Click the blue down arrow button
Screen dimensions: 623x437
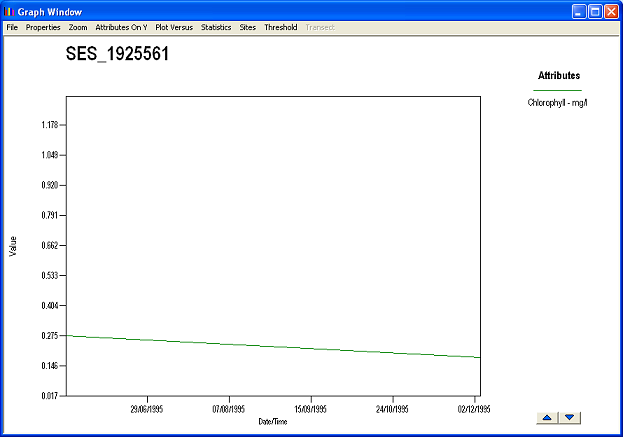coord(569,417)
